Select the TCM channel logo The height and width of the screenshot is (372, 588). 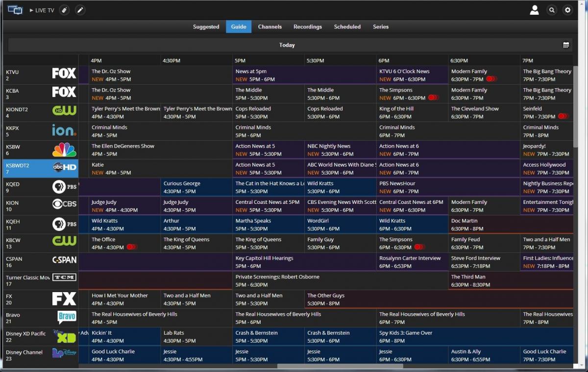pos(64,277)
